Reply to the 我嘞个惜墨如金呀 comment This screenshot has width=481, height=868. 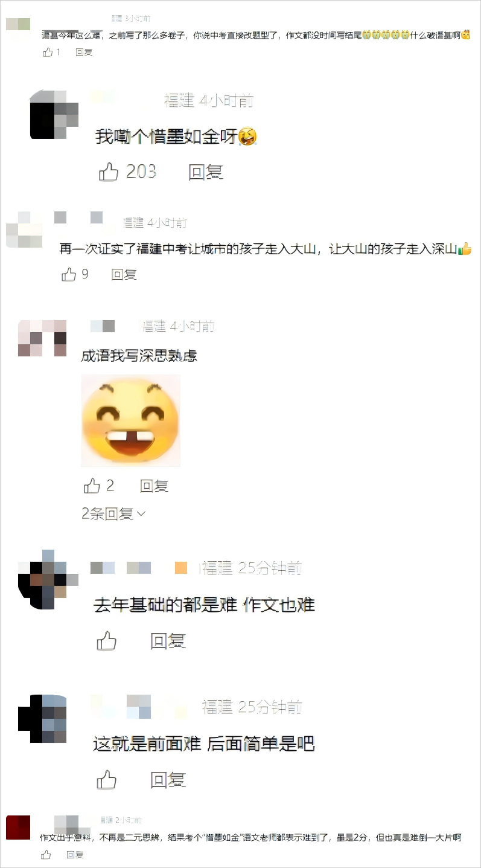click(x=206, y=172)
